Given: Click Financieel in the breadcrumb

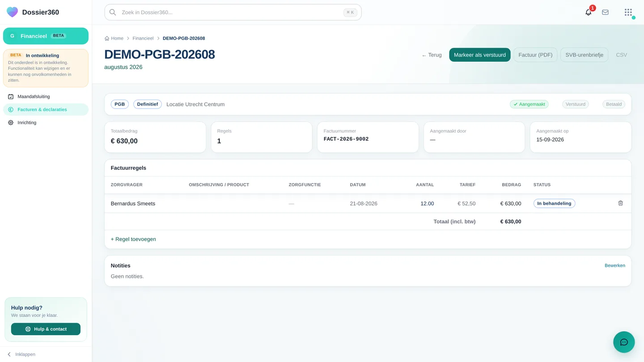Looking at the screenshot, I should click(143, 38).
